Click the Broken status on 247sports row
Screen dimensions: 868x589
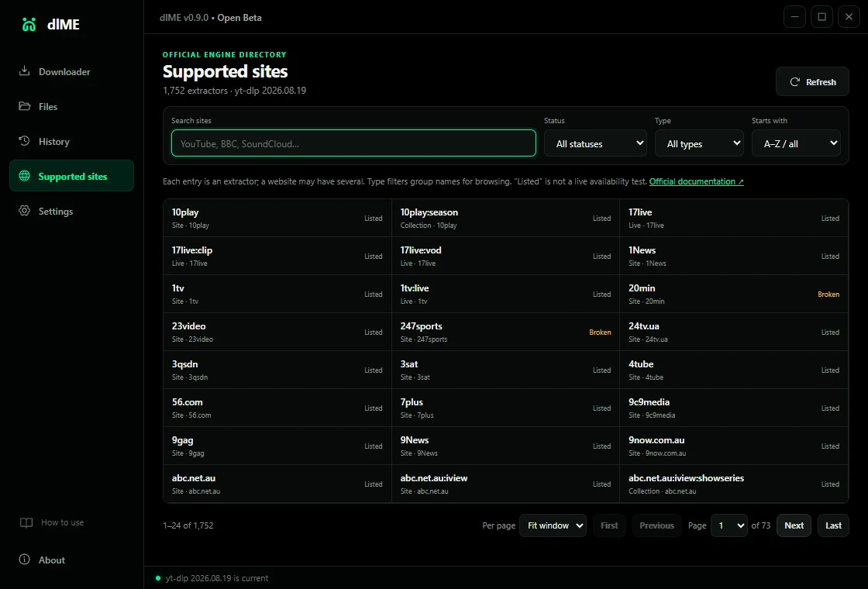click(x=600, y=332)
